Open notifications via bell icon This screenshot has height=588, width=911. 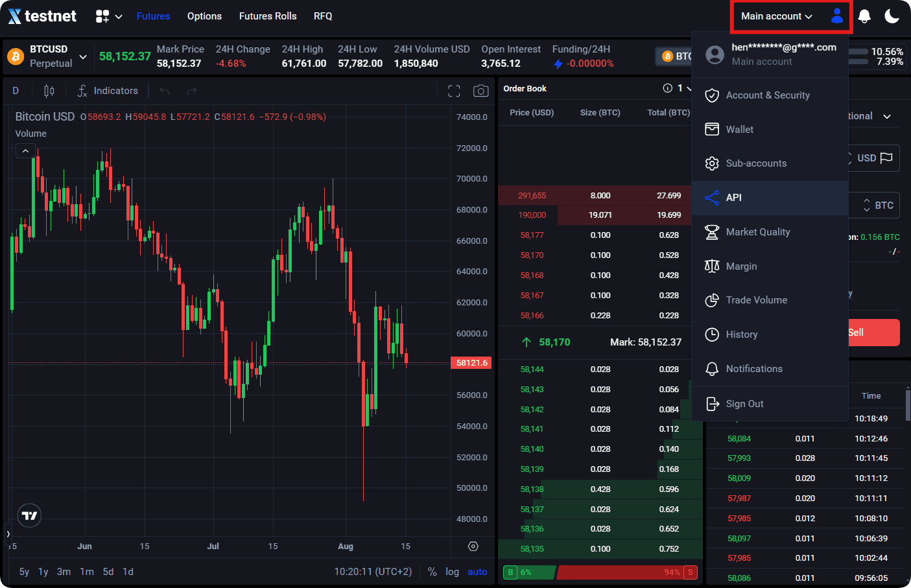point(864,16)
